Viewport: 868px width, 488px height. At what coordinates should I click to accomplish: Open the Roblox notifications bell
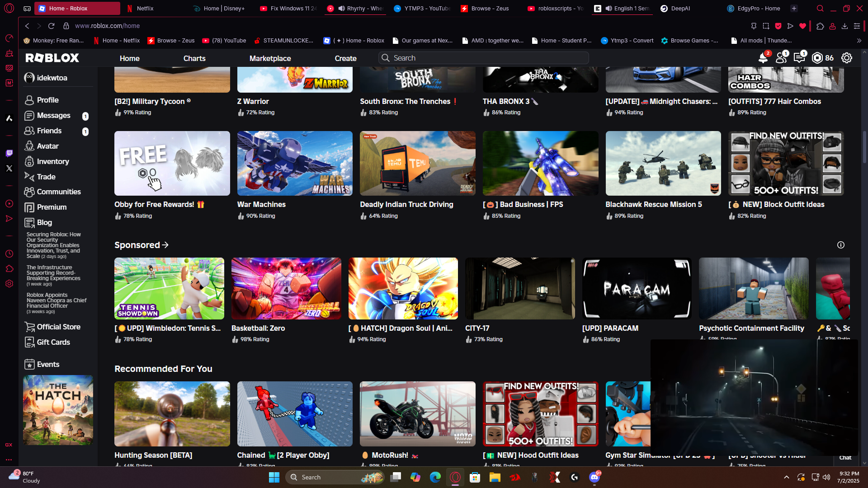[x=763, y=58]
